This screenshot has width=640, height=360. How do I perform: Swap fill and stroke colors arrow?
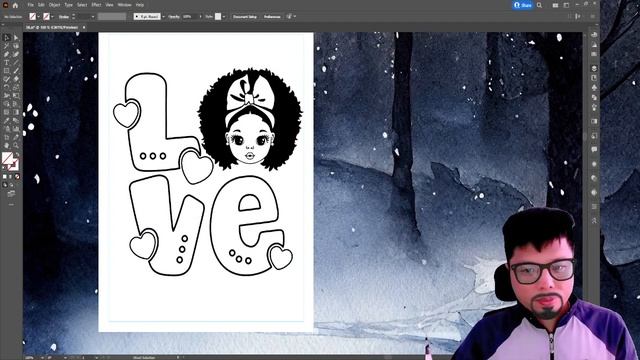click(17, 154)
